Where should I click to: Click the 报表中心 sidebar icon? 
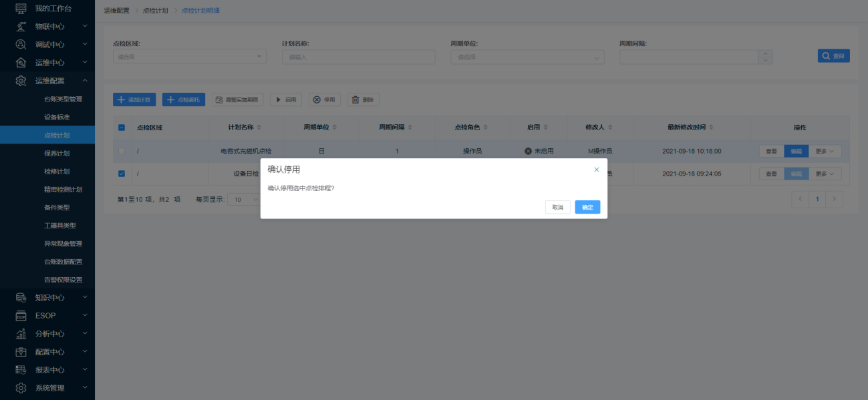click(21, 369)
